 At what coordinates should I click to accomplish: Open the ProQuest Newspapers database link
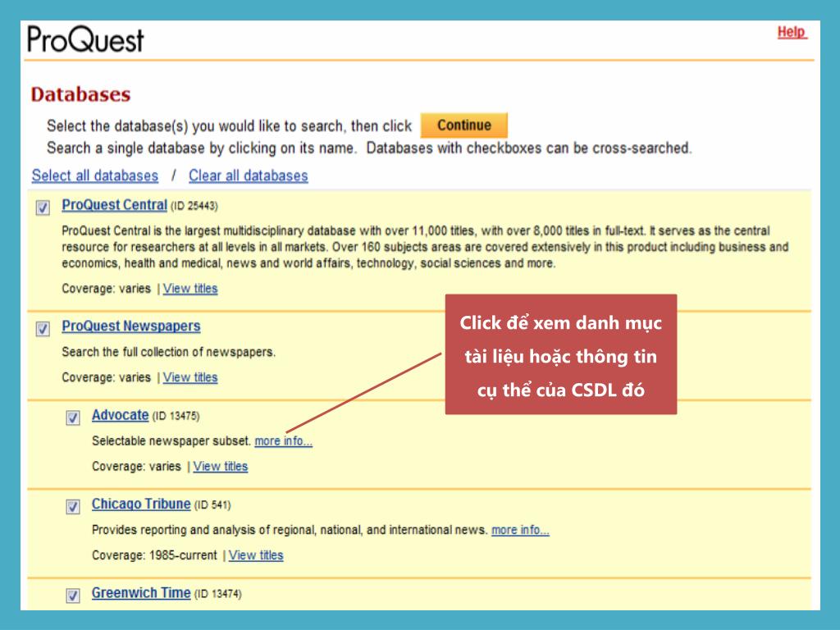(130, 326)
